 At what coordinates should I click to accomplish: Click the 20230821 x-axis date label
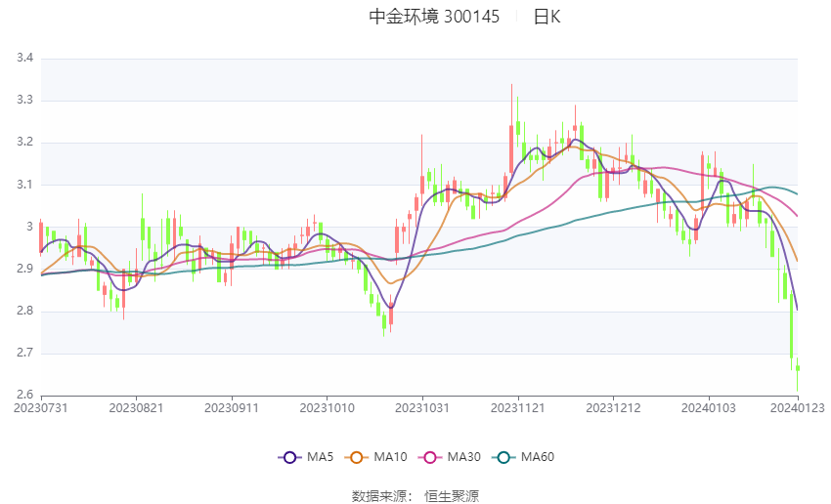coord(136,406)
